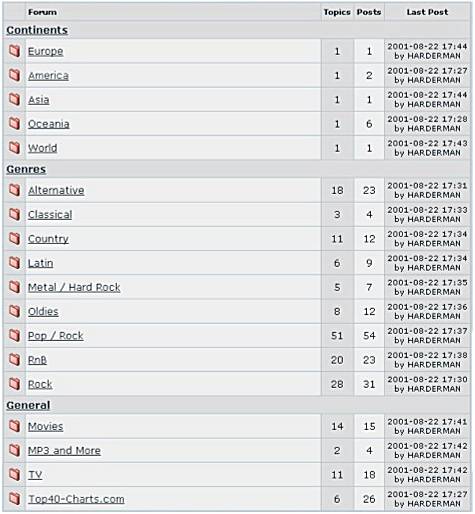Click the folder icon beside Top40-Charts.com
Viewport: 475px width, 514px height.
point(14,499)
